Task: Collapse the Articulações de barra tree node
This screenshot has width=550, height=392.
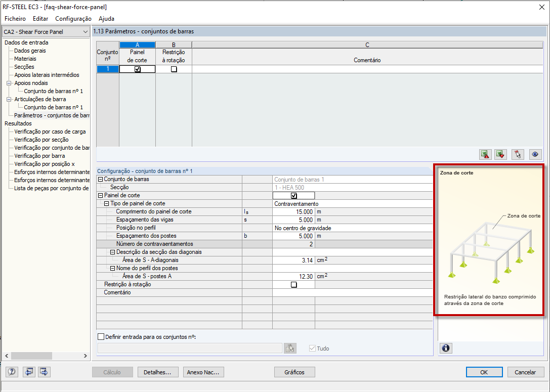Action: tap(9, 99)
